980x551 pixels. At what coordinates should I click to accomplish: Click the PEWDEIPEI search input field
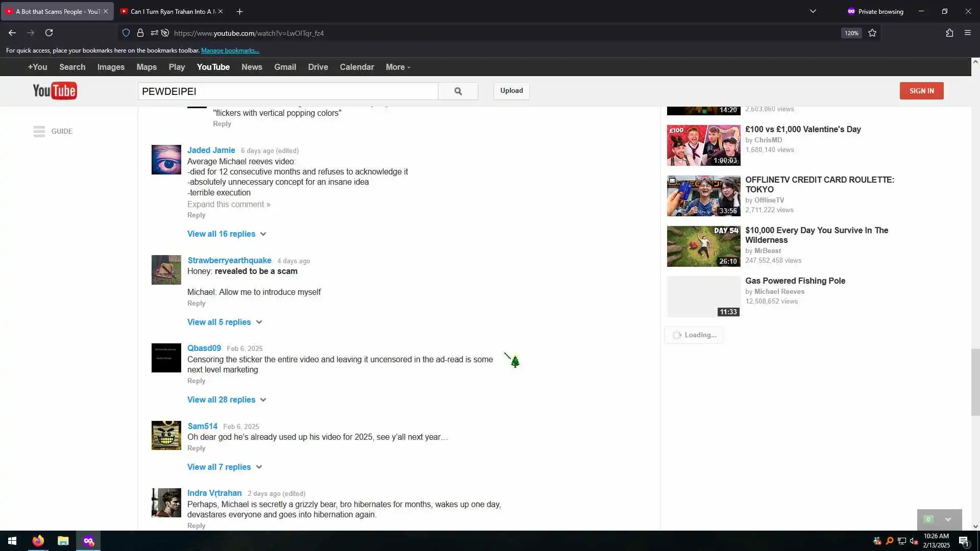pos(287,91)
